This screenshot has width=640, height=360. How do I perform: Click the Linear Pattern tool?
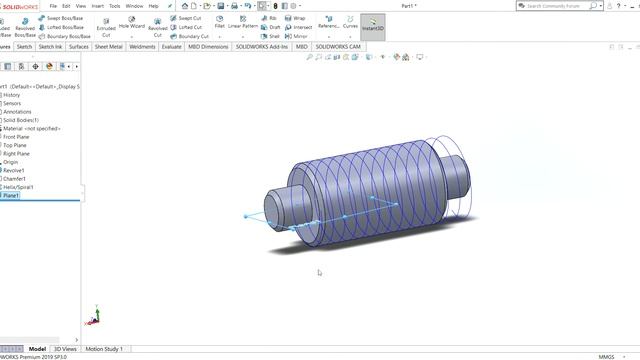coord(243,22)
